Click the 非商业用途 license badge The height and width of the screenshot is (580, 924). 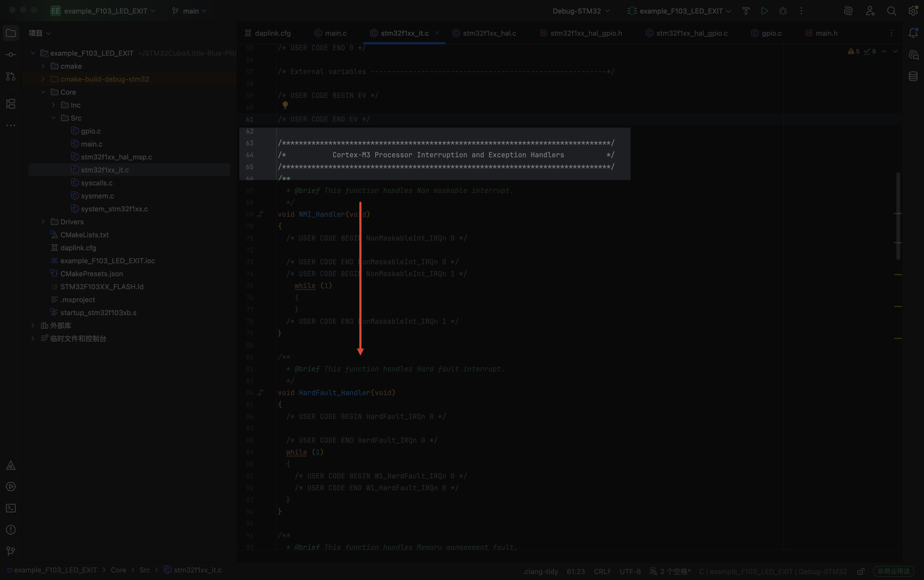coord(893,571)
